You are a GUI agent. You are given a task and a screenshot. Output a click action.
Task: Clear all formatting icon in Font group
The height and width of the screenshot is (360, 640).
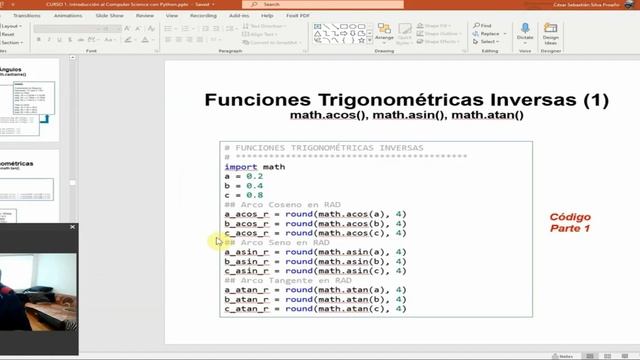pyautogui.click(x=151, y=29)
